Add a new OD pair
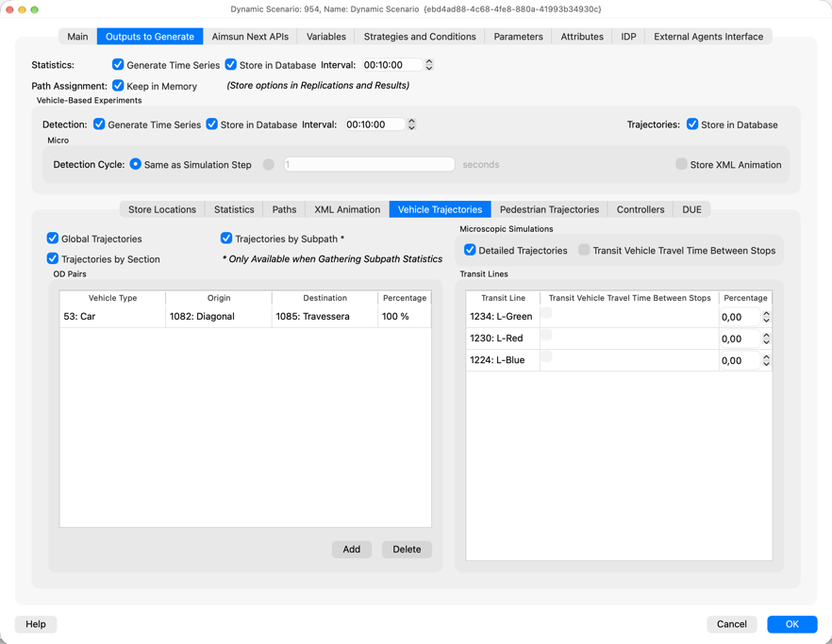Viewport: 832px width, 644px height. pos(351,549)
